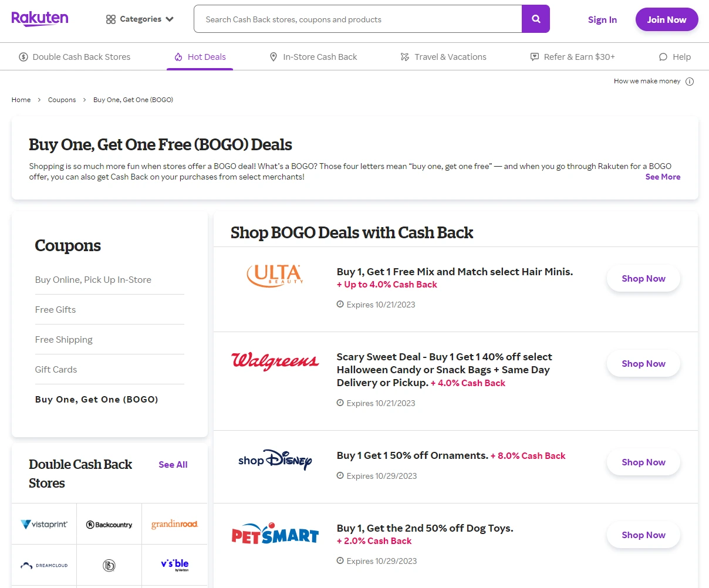The height and width of the screenshot is (588, 709).
Task: Open the DreamCloud store tile
Action: tap(44, 565)
